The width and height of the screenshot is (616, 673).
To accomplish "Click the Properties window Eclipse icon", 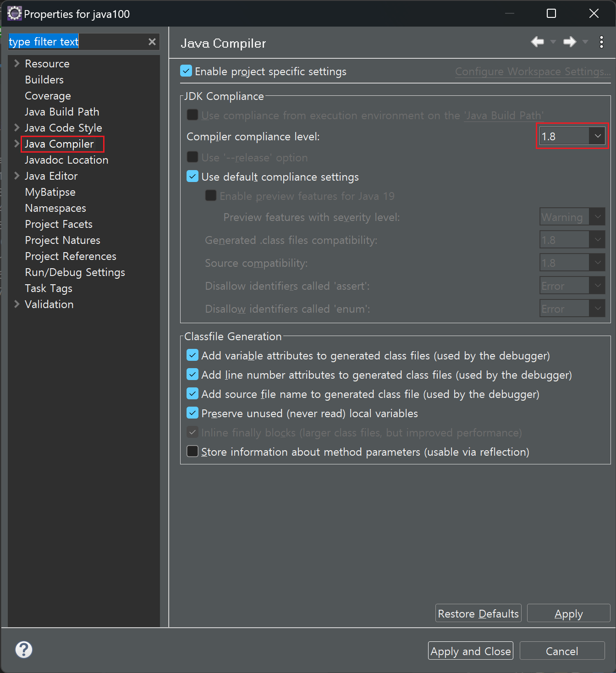I will [x=14, y=13].
